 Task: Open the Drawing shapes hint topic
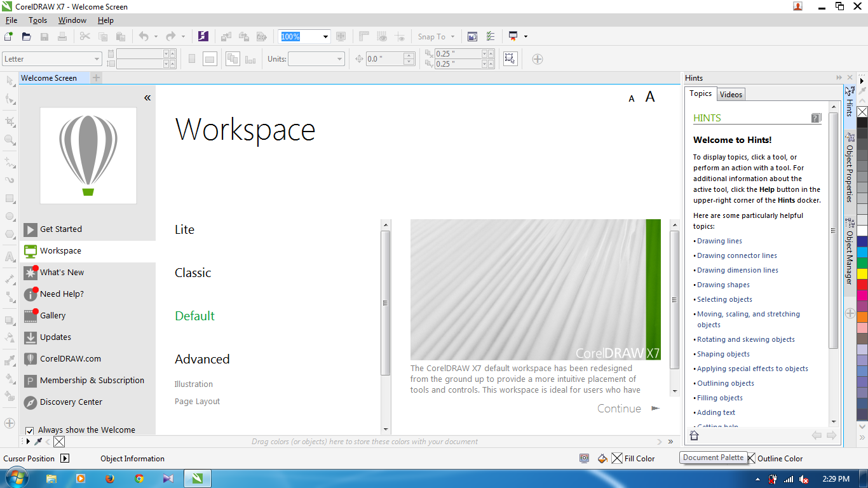[x=722, y=285]
